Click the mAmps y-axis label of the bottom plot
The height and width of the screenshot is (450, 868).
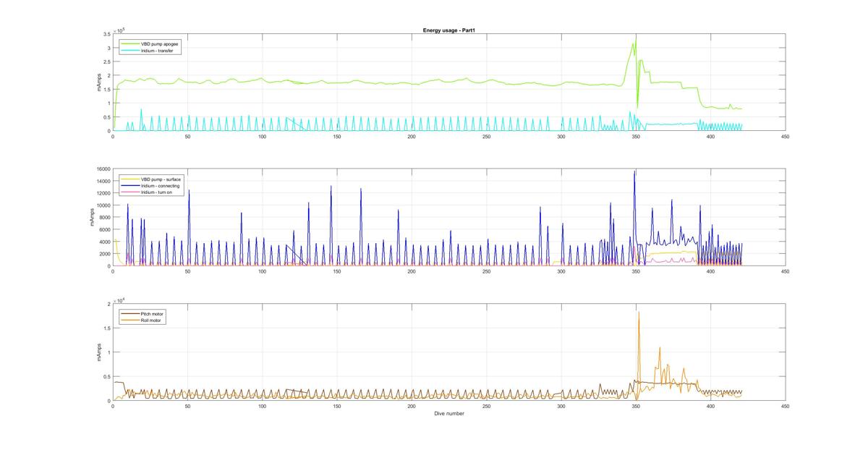99,352
